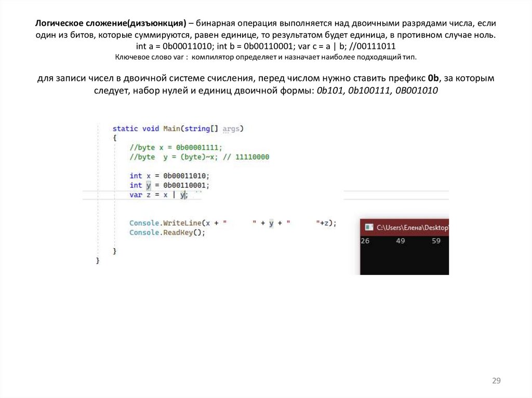The height and width of the screenshot is (398, 532).
Task: Click the console title 'C:\Users\Елена\Desktop'
Action: [413, 227]
